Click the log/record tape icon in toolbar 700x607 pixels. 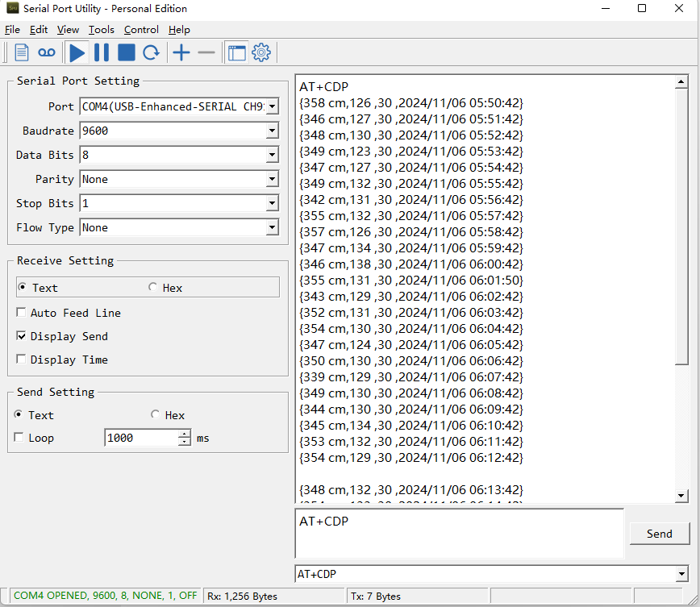(x=47, y=52)
